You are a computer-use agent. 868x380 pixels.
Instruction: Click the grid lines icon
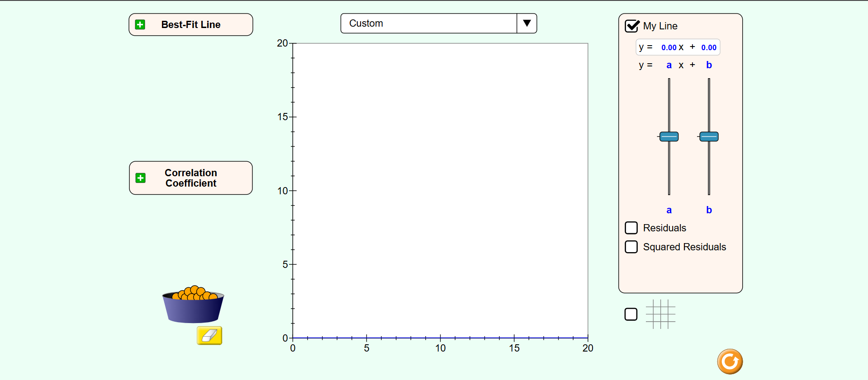pos(660,314)
